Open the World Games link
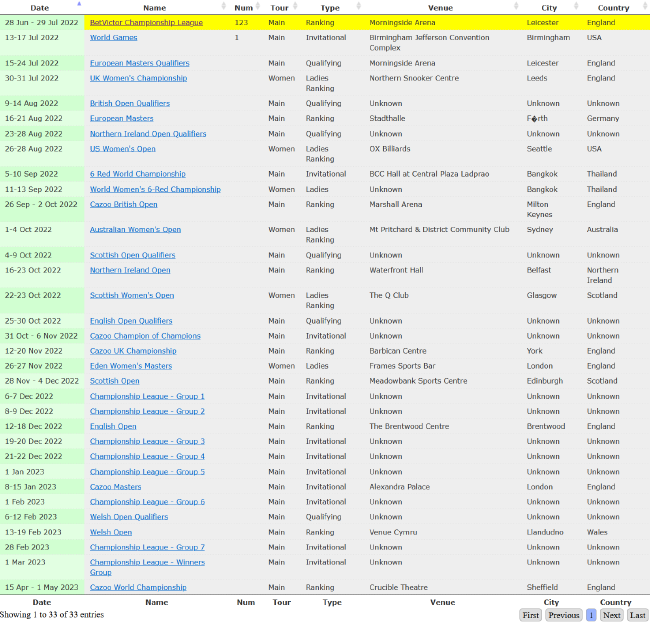The image size is (650, 623). 114,37
